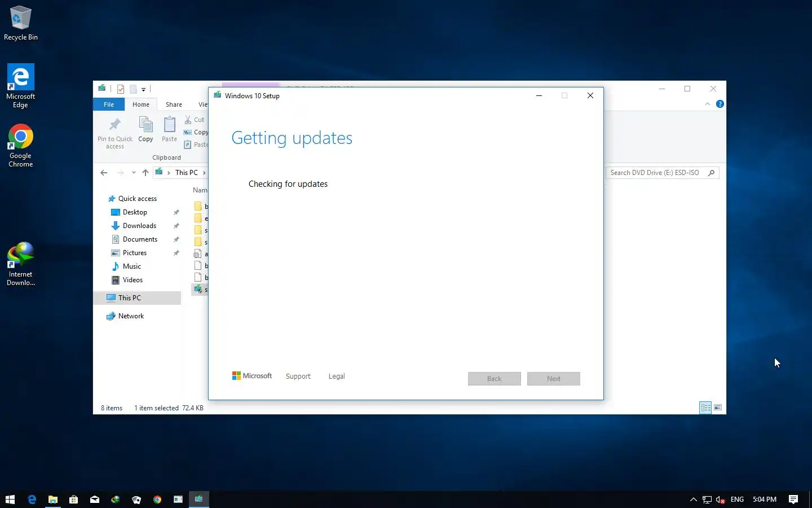Click the Cut scissors command in Explorer ribbon
The width and height of the screenshot is (812, 508).
(x=195, y=120)
